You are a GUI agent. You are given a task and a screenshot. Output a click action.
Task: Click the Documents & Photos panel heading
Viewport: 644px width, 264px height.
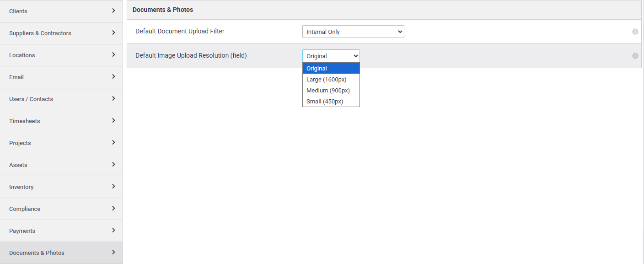click(163, 10)
